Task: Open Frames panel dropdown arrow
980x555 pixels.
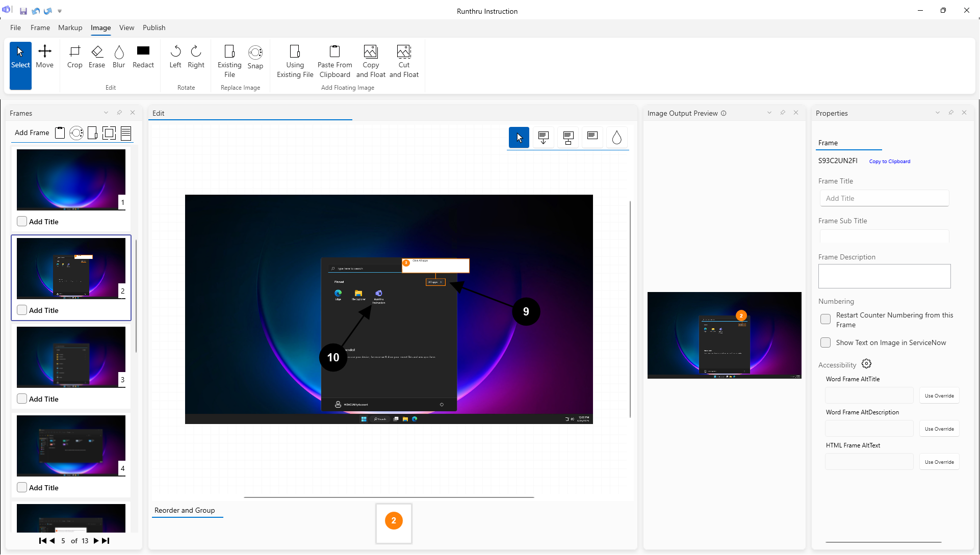Action: (x=106, y=113)
